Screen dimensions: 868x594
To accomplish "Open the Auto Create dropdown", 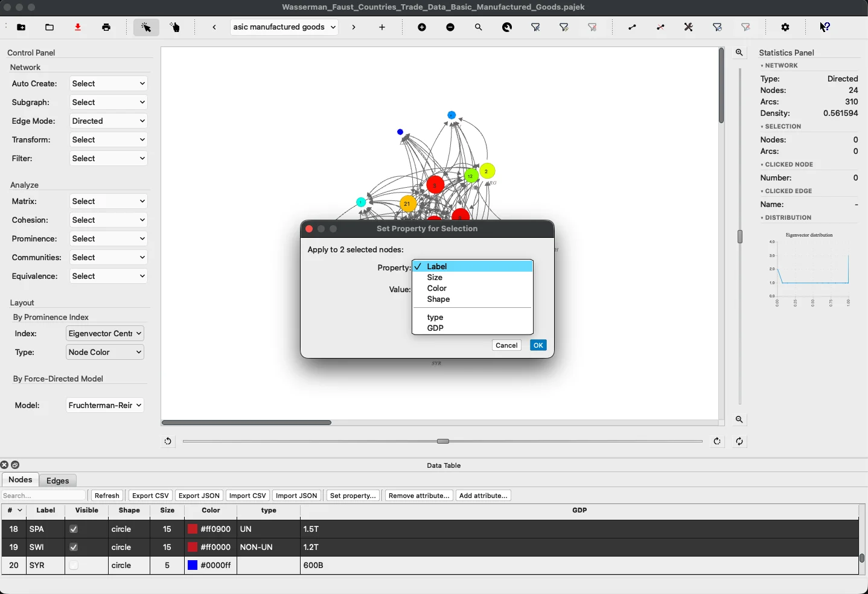I will [x=109, y=84].
